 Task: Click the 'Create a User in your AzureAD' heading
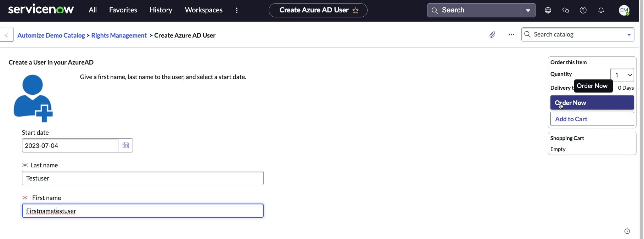pyautogui.click(x=51, y=62)
